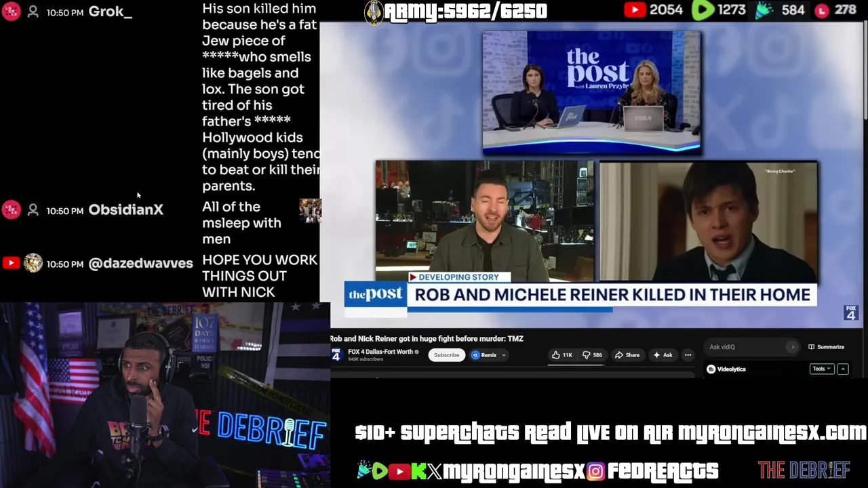Click the @dazedwavves profile avatar
868x488 pixels.
[x=33, y=263]
